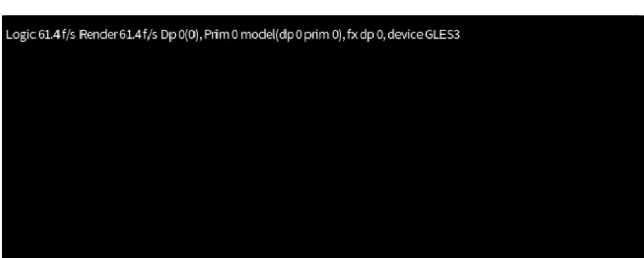This screenshot has width=644, height=258.
Task: Select the "GLES3" device name
Action: 442,35
